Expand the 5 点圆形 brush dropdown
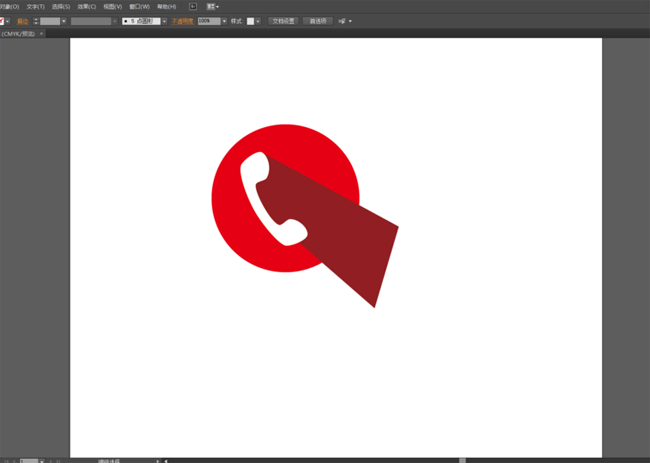 [x=164, y=21]
